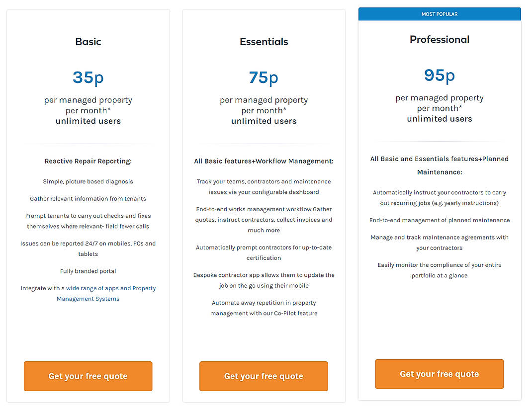532x410 pixels.
Task: Click the Professional plan heading
Action: (x=439, y=39)
